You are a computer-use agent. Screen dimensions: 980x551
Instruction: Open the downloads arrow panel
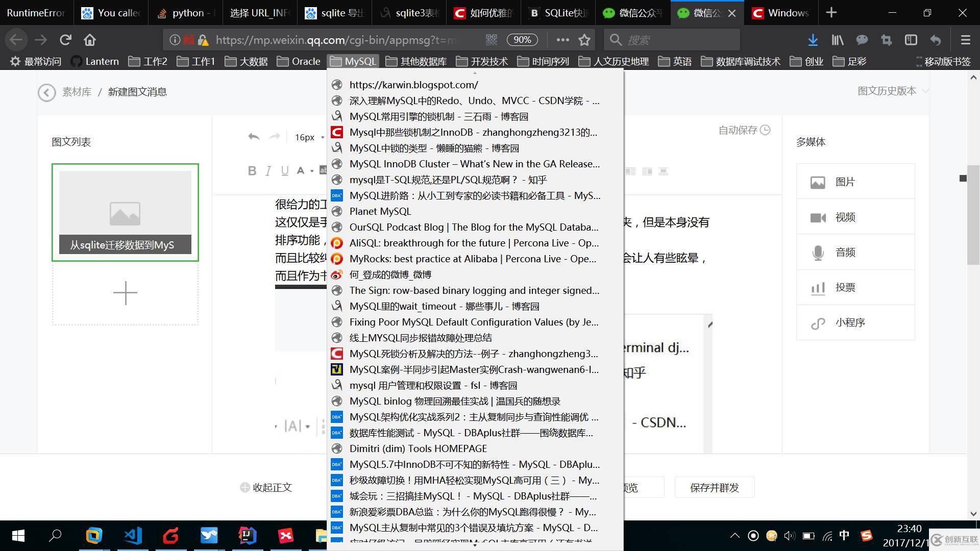[813, 40]
